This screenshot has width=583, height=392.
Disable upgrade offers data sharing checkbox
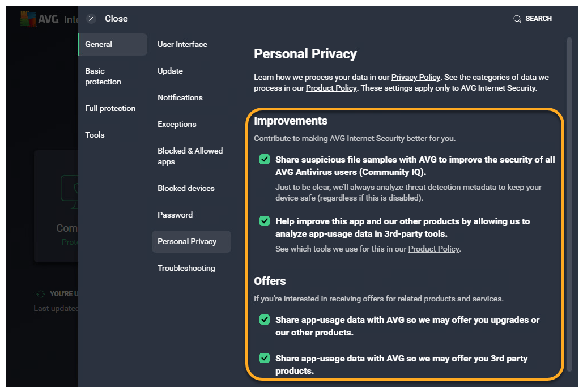pyautogui.click(x=265, y=319)
